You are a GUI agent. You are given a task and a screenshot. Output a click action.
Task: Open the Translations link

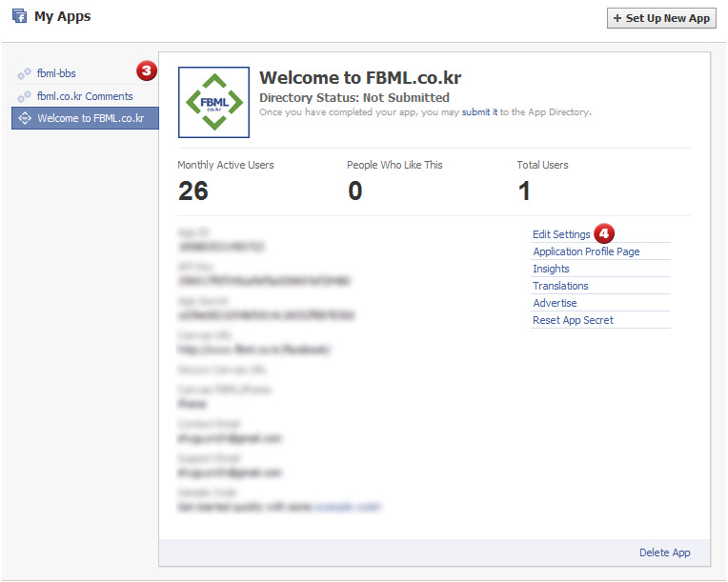(x=560, y=286)
